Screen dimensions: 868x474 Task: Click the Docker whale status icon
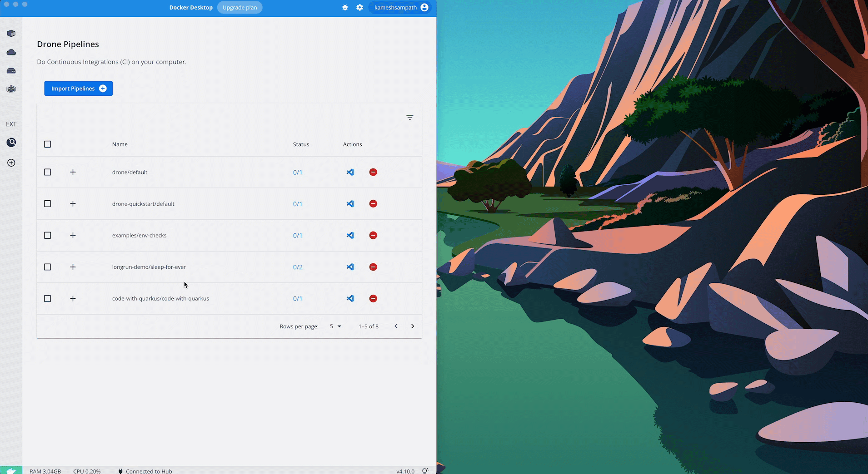pos(11,470)
